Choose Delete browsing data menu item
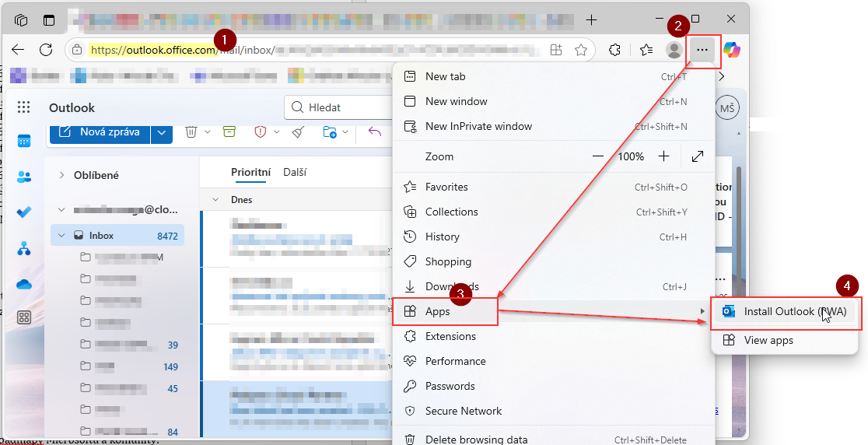The image size is (868, 445). pos(555,440)
